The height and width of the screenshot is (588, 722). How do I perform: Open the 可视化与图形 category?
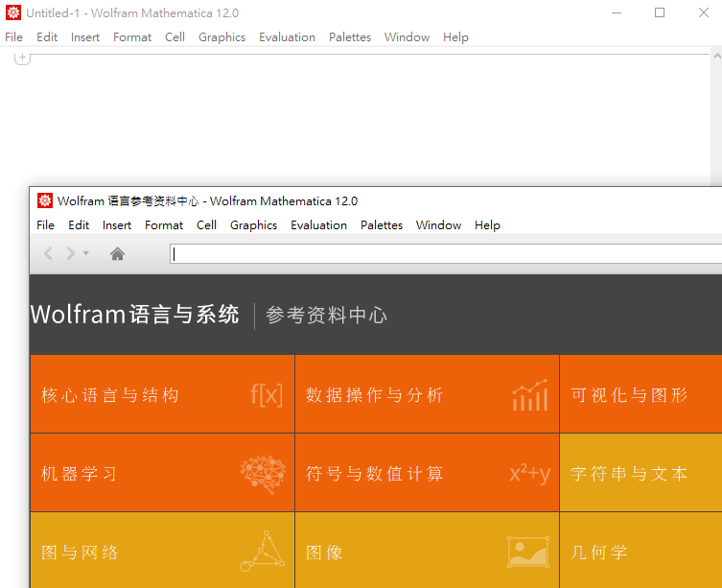(640, 394)
